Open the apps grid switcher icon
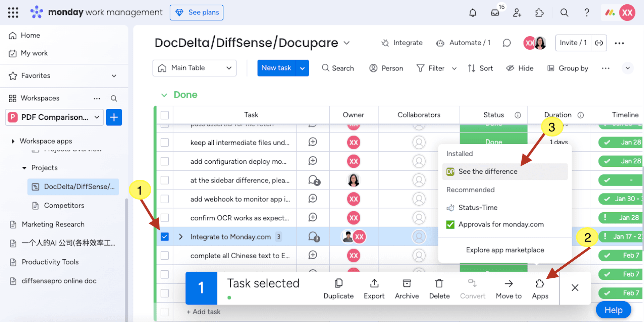The image size is (644, 322). coord(13,12)
